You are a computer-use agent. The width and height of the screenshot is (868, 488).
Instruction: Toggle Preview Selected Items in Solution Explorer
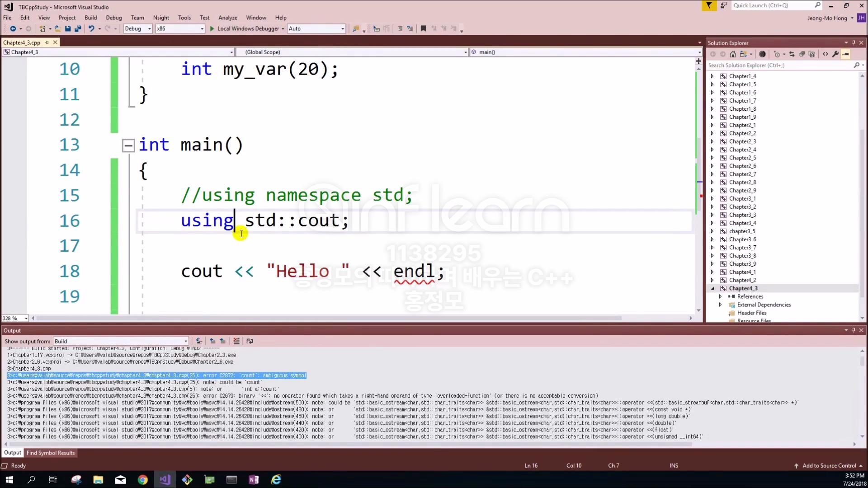[x=845, y=54]
